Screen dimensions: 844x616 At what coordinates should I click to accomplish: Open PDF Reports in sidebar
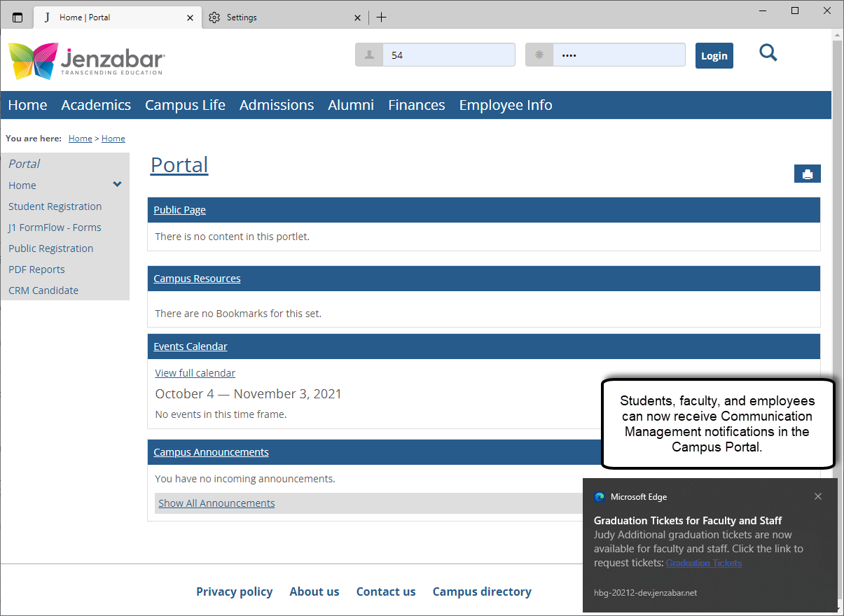click(x=36, y=269)
